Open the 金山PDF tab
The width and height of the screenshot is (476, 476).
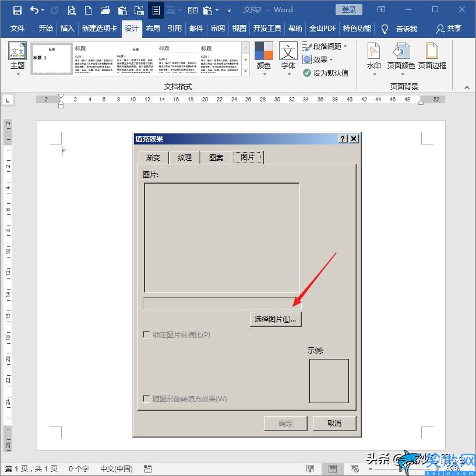322,29
